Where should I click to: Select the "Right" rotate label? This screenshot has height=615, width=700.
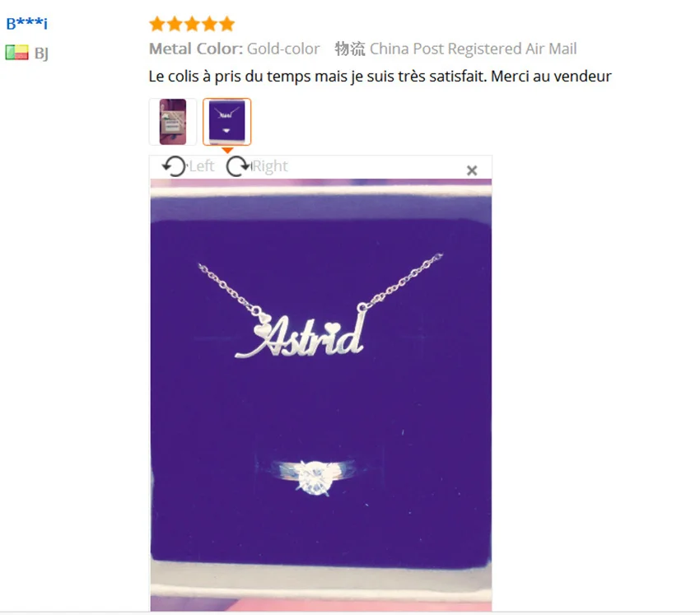270,166
